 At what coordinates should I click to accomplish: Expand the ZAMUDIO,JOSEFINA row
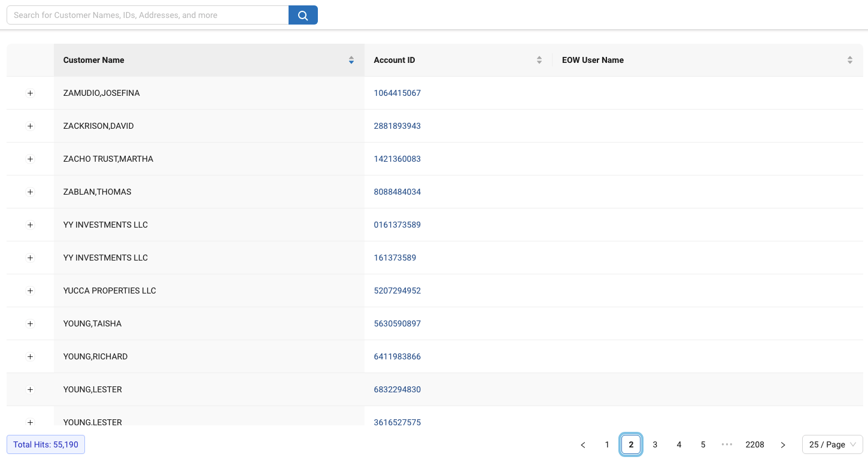(x=31, y=93)
